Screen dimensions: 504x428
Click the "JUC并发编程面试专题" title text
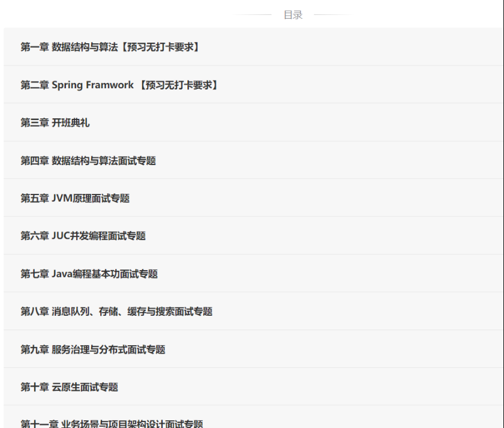pyautogui.click(x=98, y=236)
